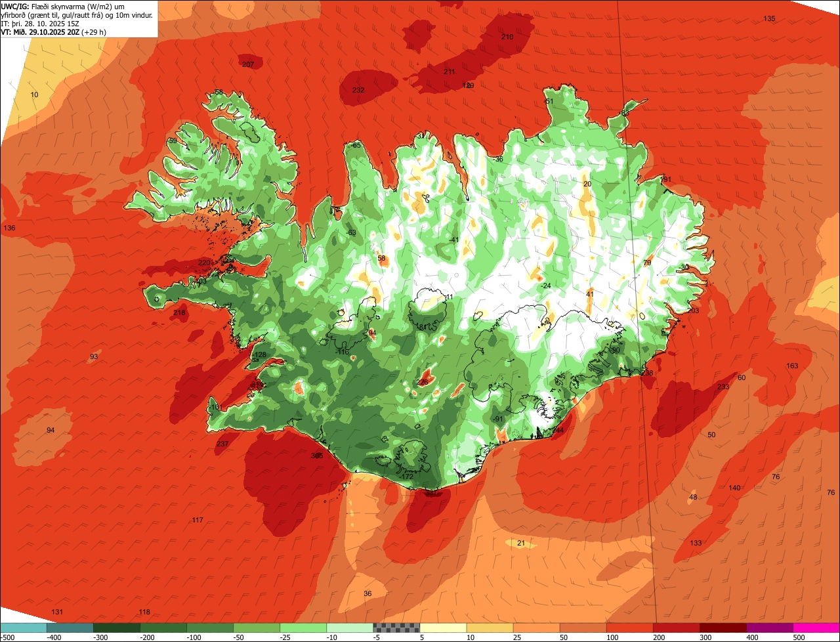The height and width of the screenshot is (642, 840).
Task: Pick the -25 to -10 pale green legend swatch
Action: [x=303, y=628]
